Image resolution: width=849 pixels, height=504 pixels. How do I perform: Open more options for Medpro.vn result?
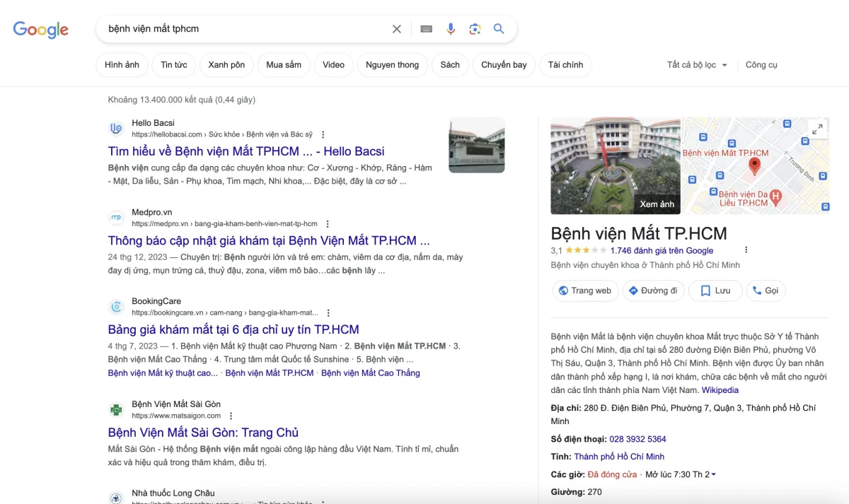click(x=328, y=224)
